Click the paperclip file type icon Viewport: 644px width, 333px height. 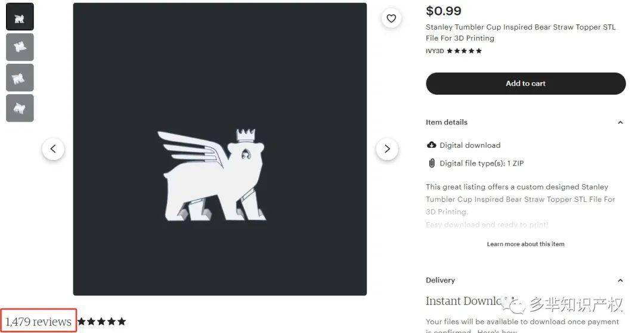432,163
